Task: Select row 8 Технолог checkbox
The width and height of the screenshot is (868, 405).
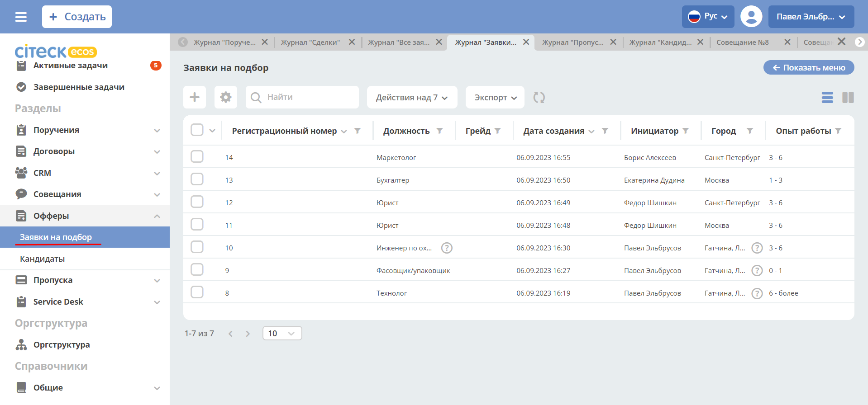Action: pos(197,292)
